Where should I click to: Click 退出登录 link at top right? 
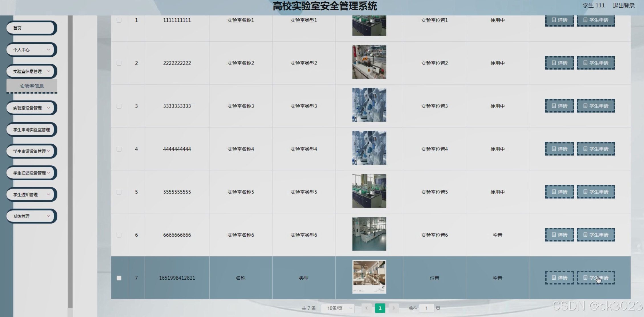pyautogui.click(x=623, y=5)
